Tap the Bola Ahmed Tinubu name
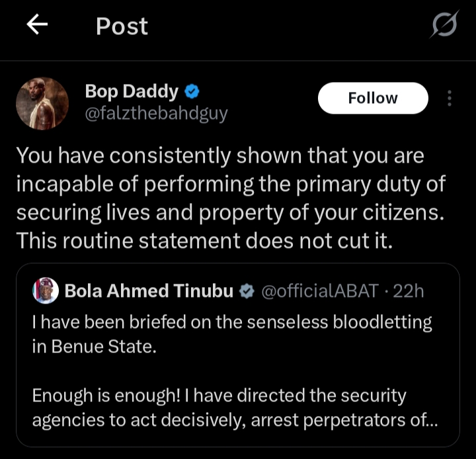The width and height of the screenshot is (476, 459). (149, 291)
